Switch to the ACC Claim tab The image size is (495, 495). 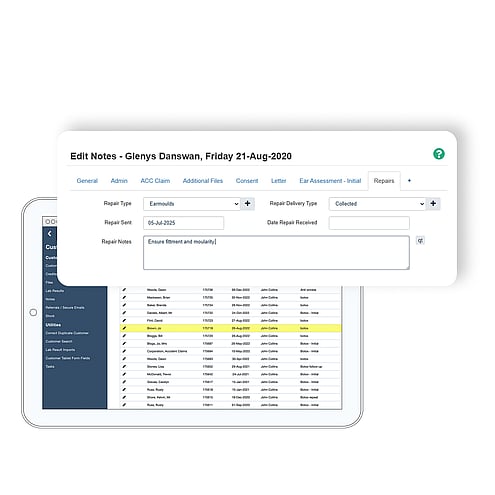click(155, 181)
